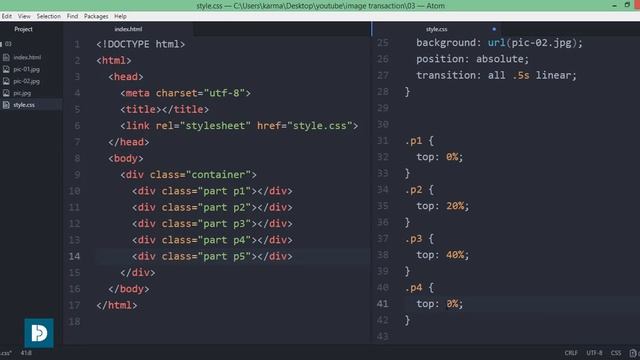Click the div class="part p5" line
The height and width of the screenshot is (360, 640).
tap(212, 256)
